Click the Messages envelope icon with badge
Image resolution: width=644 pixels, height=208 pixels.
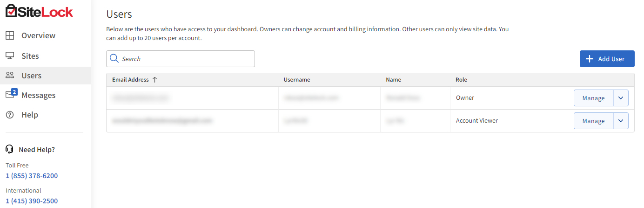[x=10, y=95]
